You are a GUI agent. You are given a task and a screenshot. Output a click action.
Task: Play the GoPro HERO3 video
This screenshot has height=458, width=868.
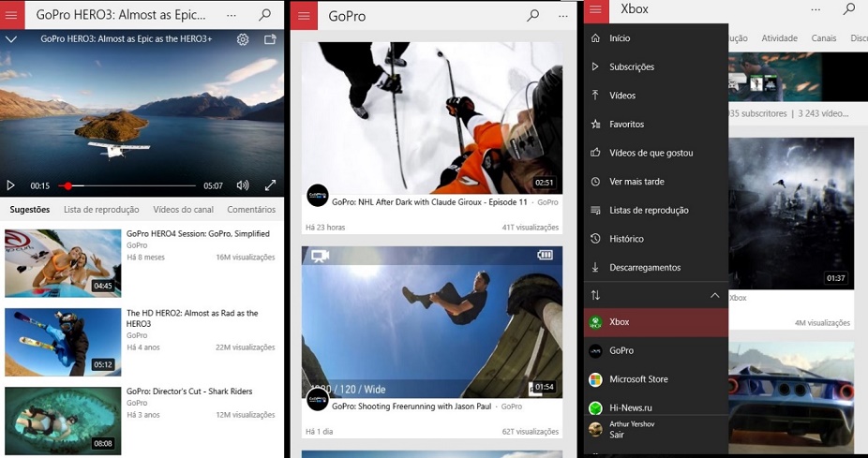pyautogui.click(x=11, y=185)
